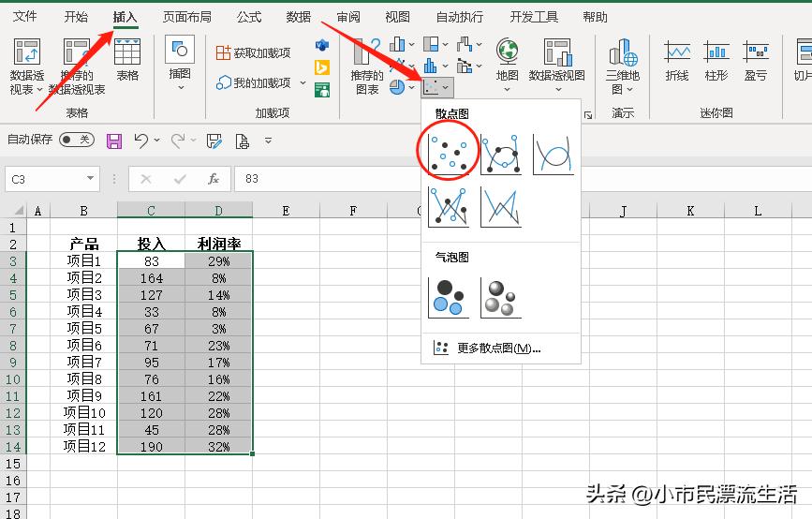Screen dimensions: 812x519
Task: Select row 16 header
Action: point(13,481)
